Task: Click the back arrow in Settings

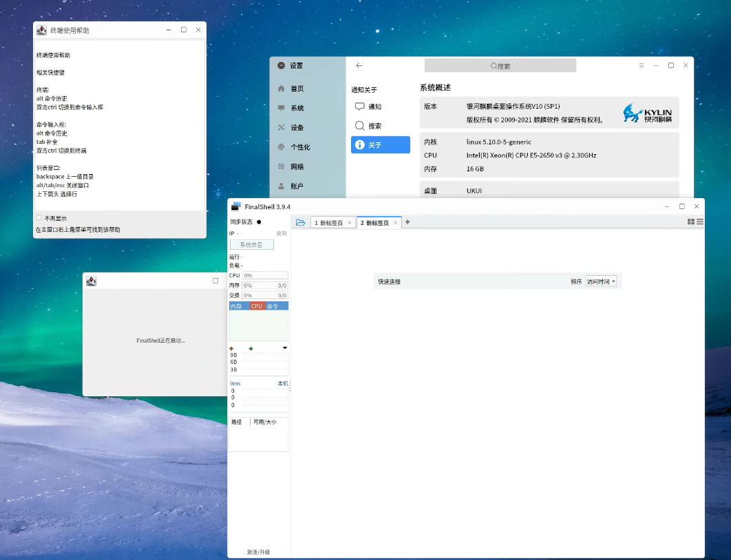Action: pos(359,65)
